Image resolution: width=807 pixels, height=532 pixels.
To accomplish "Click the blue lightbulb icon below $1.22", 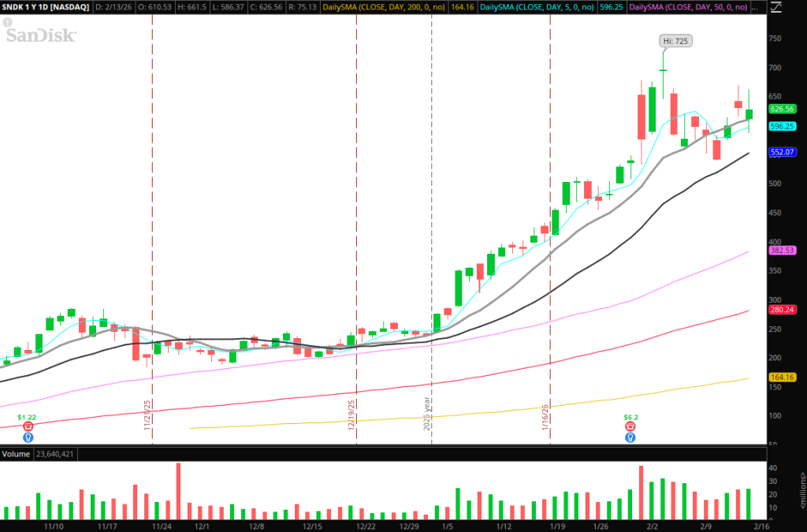I will point(28,437).
